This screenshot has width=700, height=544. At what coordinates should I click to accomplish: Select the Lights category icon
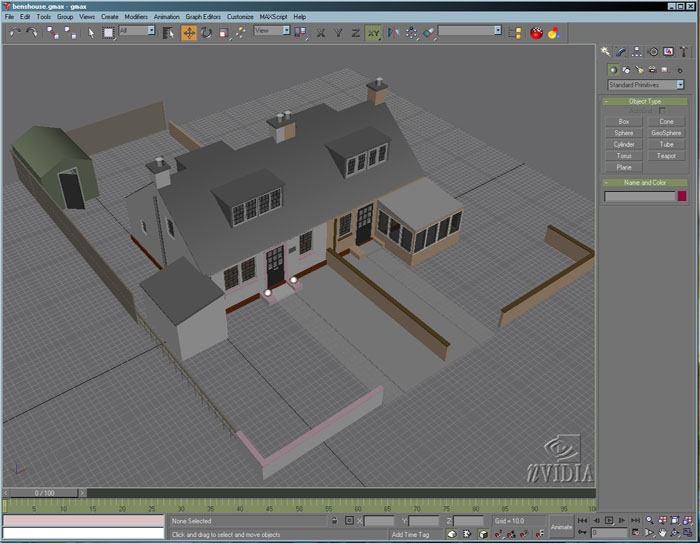pos(638,70)
